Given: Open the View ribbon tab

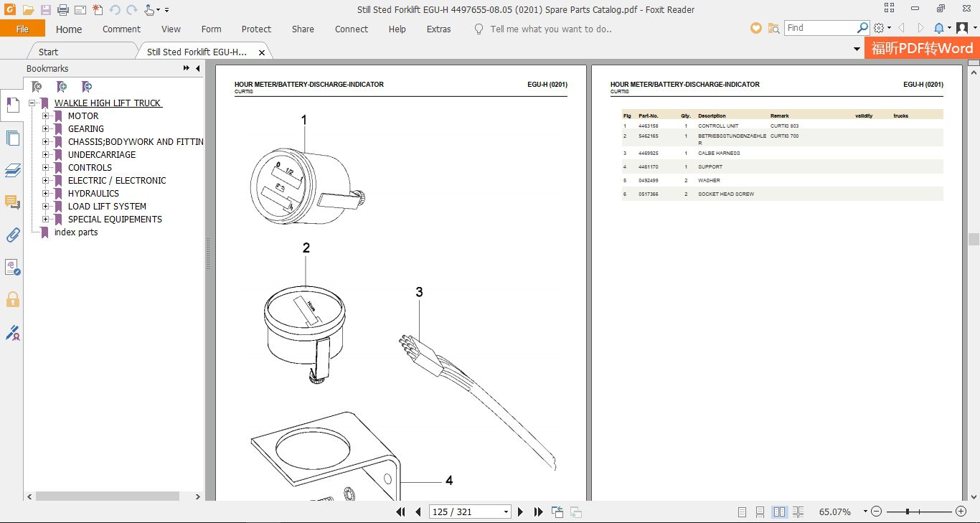Looking at the screenshot, I should [171, 29].
